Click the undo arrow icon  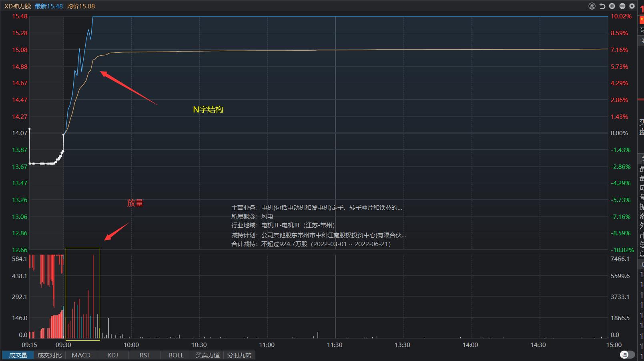pos(602,6)
